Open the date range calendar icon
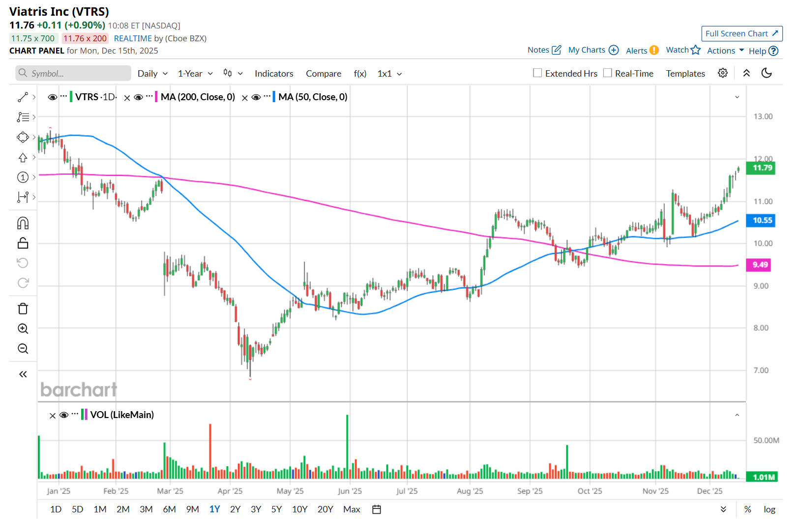This screenshot has width=797, height=532. [377, 509]
